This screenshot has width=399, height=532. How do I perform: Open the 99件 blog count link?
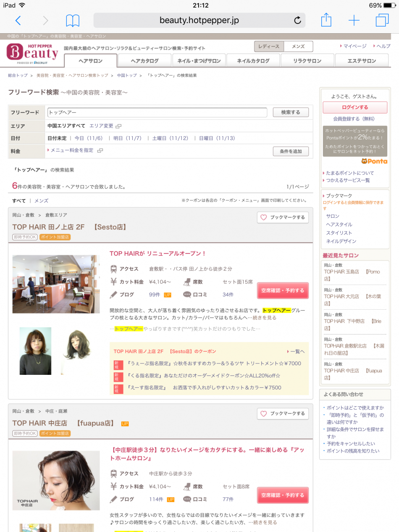(155, 295)
